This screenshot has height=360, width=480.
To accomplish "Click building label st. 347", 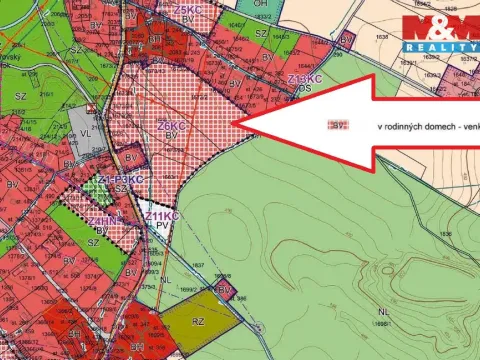I will tap(141, 324).
